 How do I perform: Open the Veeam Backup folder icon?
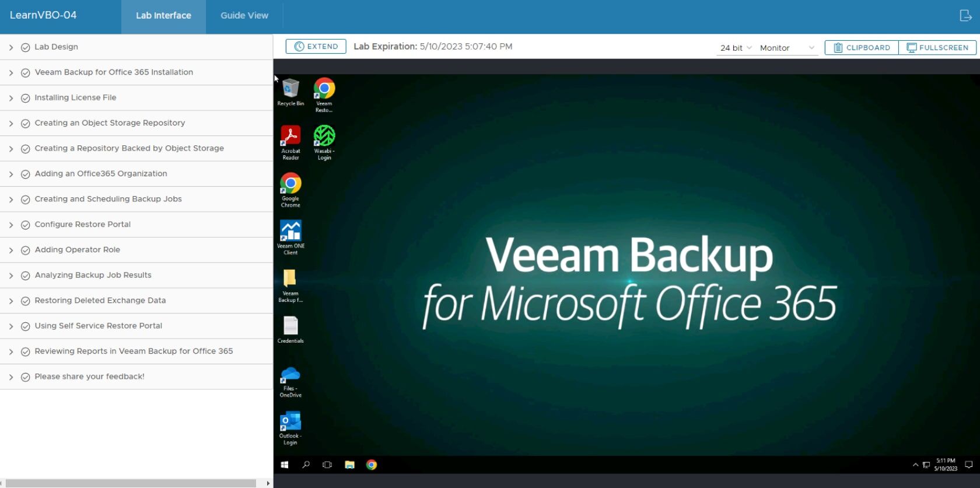pyautogui.click(x=290, y=285)
